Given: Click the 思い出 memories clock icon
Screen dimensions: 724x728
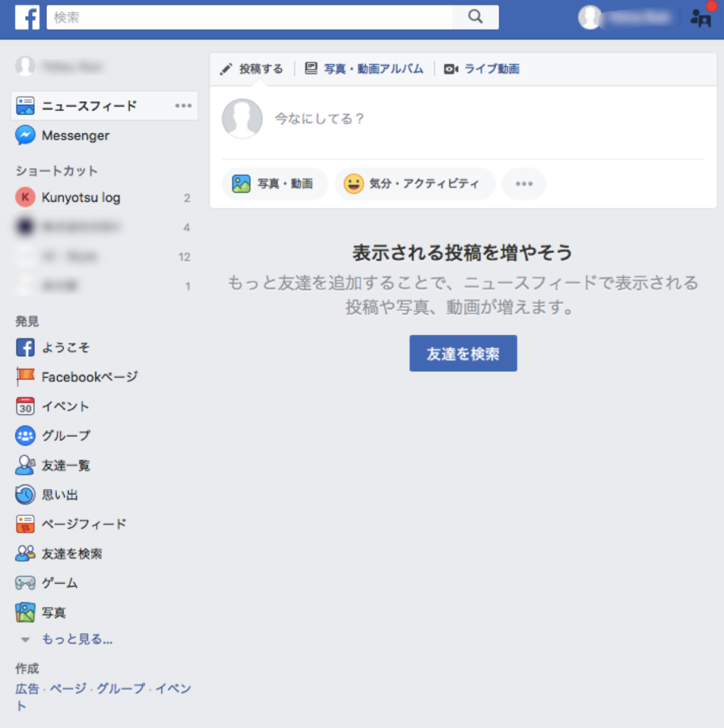Looking at the screenshot, I should click(x=25, y=495).
